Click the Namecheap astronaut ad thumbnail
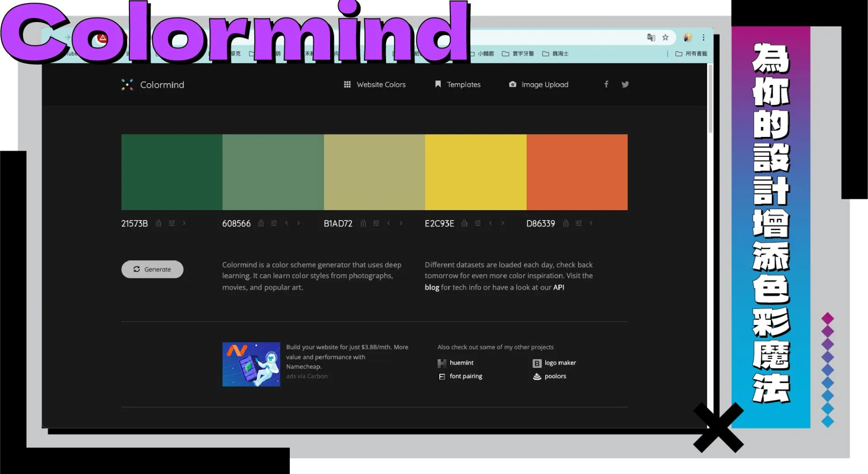Viewport: 868px width, 474px height. [x=251, y=364]
